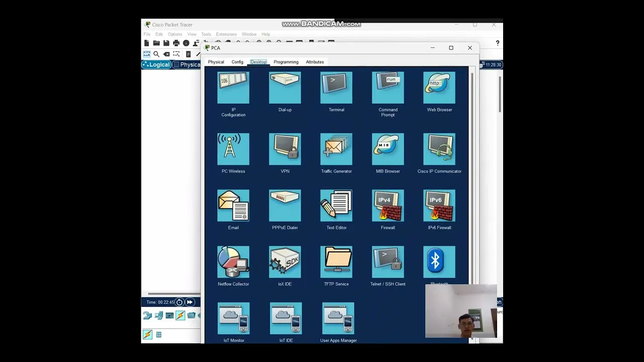
Task: Open the Options menu in Packet Tracer
Action: 175,34
